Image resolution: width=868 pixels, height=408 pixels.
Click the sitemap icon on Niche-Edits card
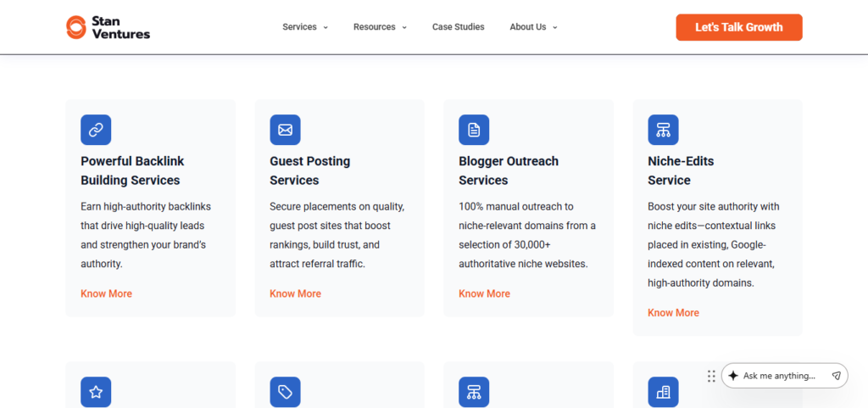pyautogui.click(x=663, y=130)
